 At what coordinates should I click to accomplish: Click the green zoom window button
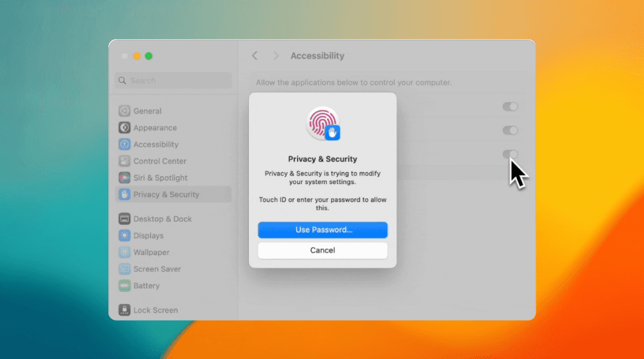pyautogui.click(x=149, y=56)
